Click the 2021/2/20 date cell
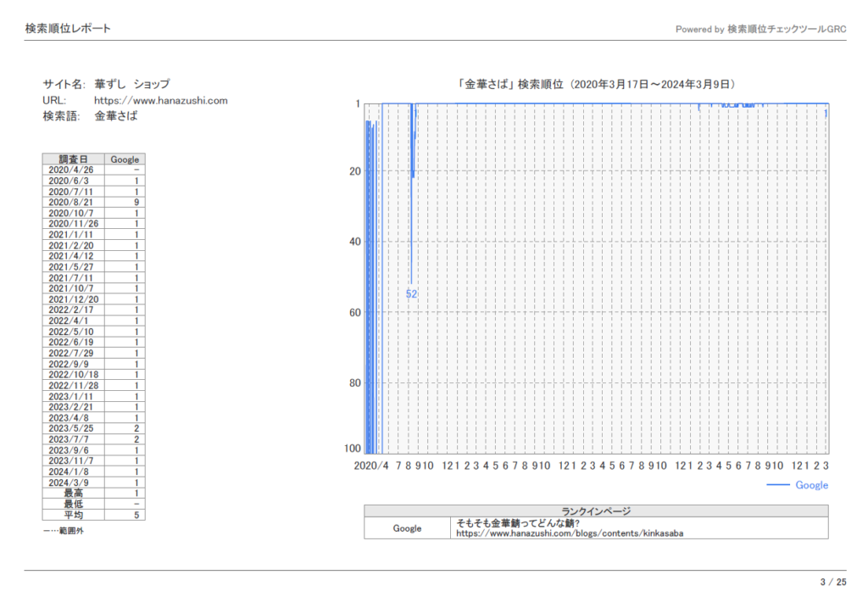868x597 pixels. click(73, 245)
